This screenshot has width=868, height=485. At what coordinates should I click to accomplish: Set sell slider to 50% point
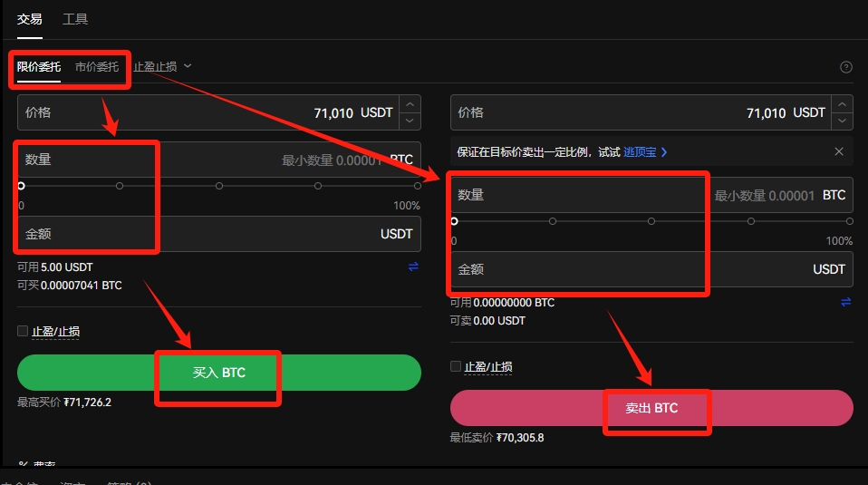point(651,221)
